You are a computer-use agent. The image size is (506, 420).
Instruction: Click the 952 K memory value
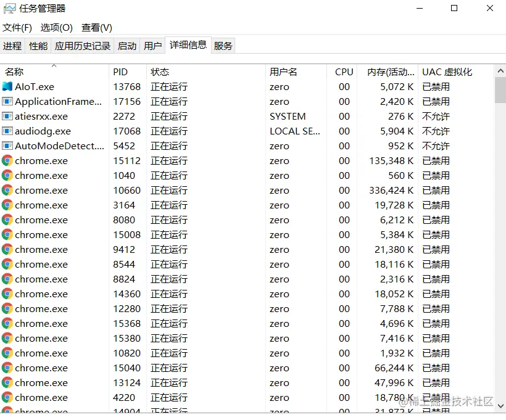point(401,146)
